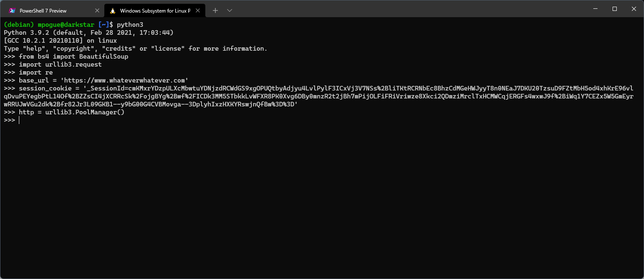The image size is (644, 279).
Task: Open the new tab chevron dropdown
Action: coord(230,10)
